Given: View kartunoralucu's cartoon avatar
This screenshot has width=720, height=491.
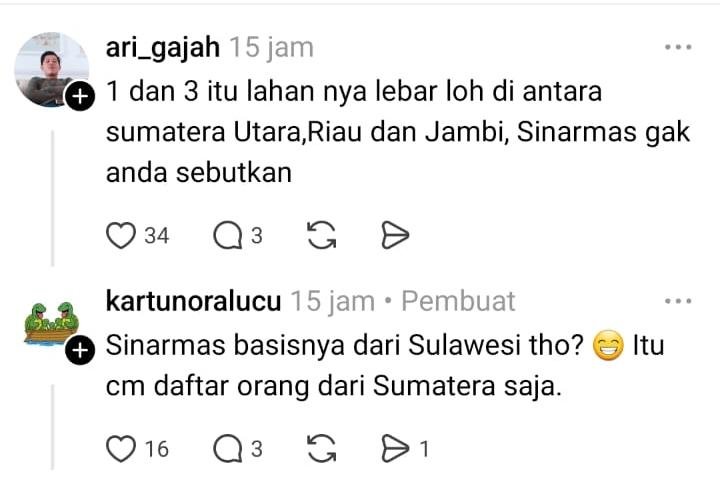Looking at the screenshot, I should tap(52, 322).
